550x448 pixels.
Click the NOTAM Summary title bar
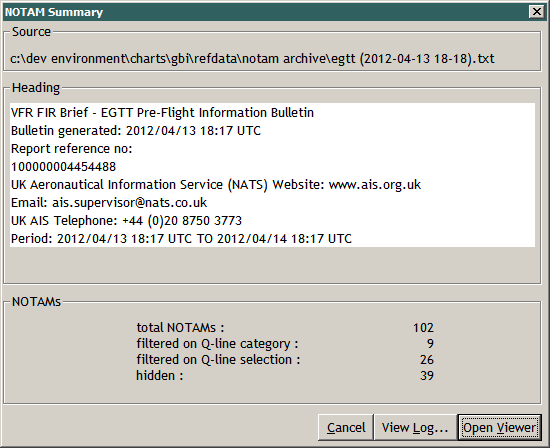(265, 12)
